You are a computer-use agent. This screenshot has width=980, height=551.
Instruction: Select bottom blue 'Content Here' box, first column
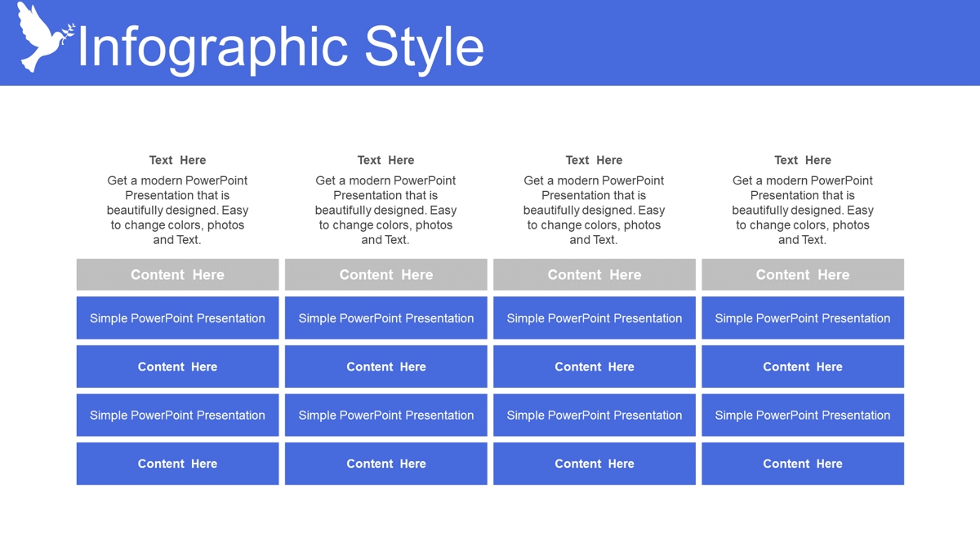[177, 464]
